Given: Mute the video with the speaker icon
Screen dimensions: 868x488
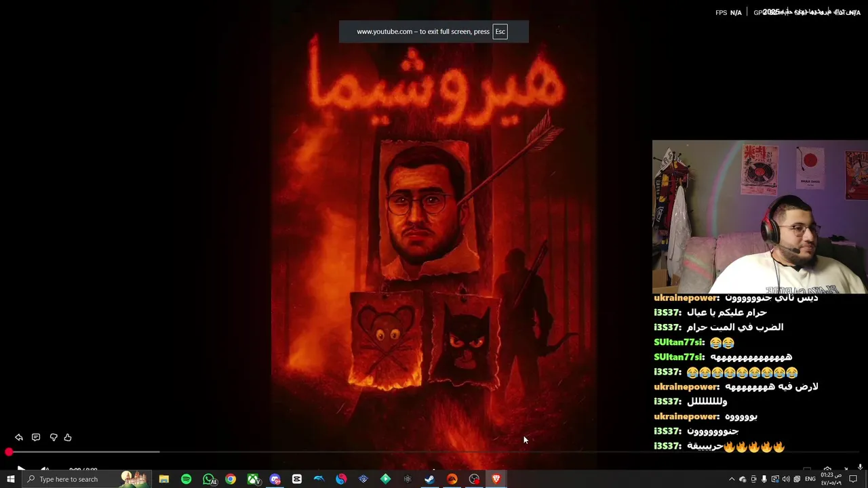Looking at the screenshot, I should [x=44, y=469].
